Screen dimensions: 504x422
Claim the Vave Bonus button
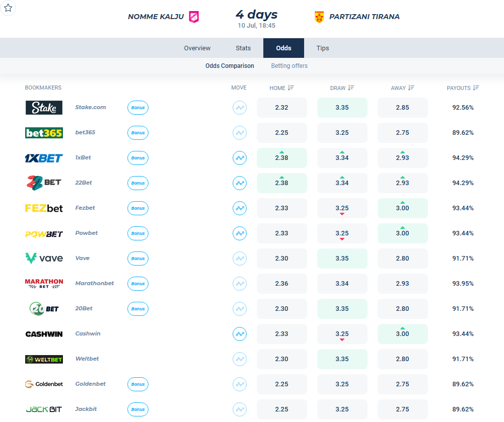pyautogui.click(x=138, y=259)
